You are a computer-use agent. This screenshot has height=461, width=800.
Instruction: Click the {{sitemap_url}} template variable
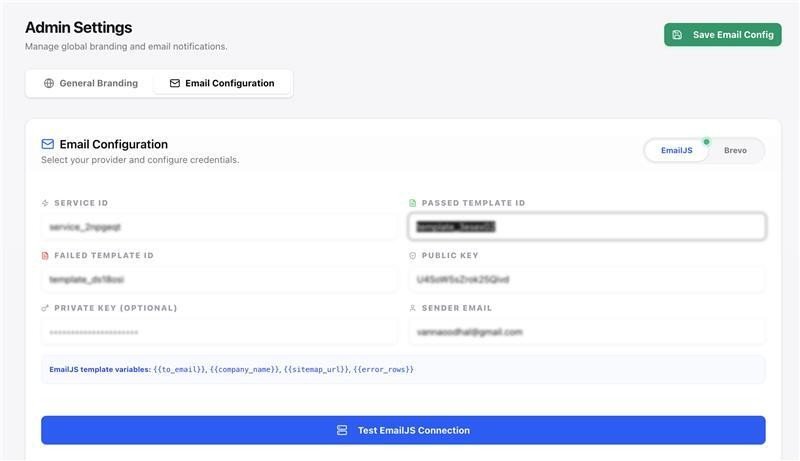pos(316,369)
